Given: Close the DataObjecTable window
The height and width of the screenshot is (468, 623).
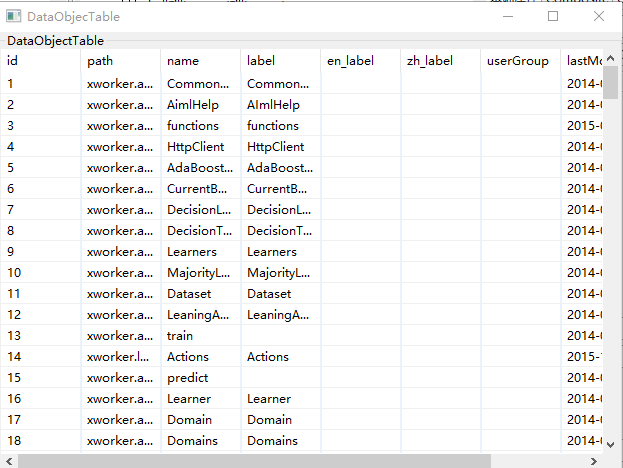Looking at the screenshot, I should [599, 16].
